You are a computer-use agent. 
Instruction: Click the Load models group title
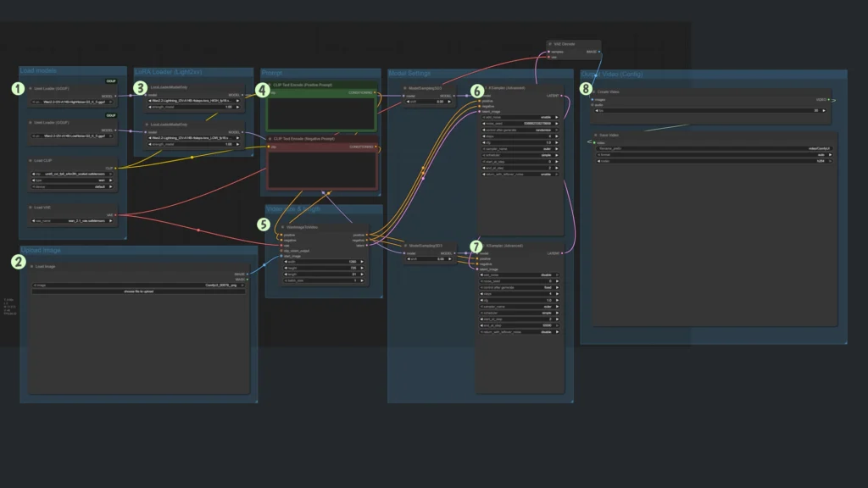(37, 71)
